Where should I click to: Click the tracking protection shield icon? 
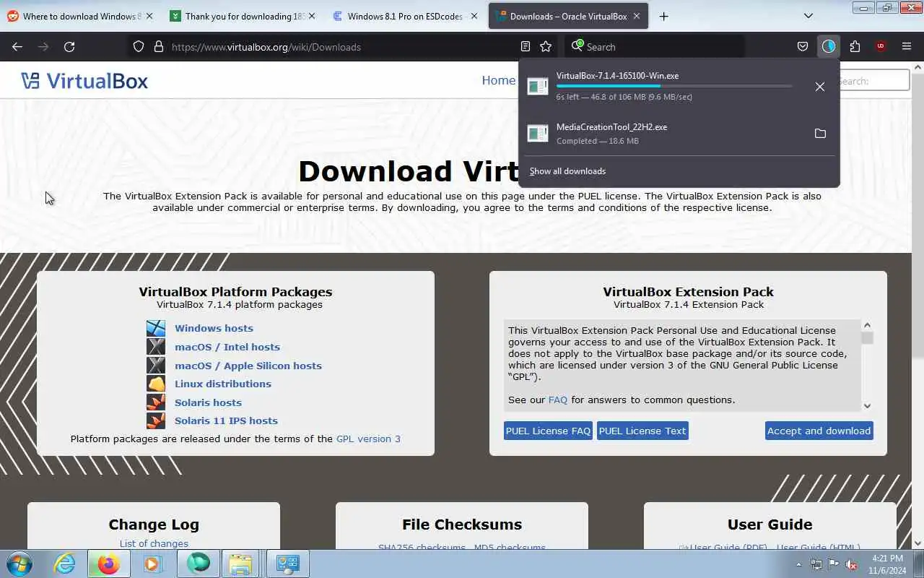(139, 46)
